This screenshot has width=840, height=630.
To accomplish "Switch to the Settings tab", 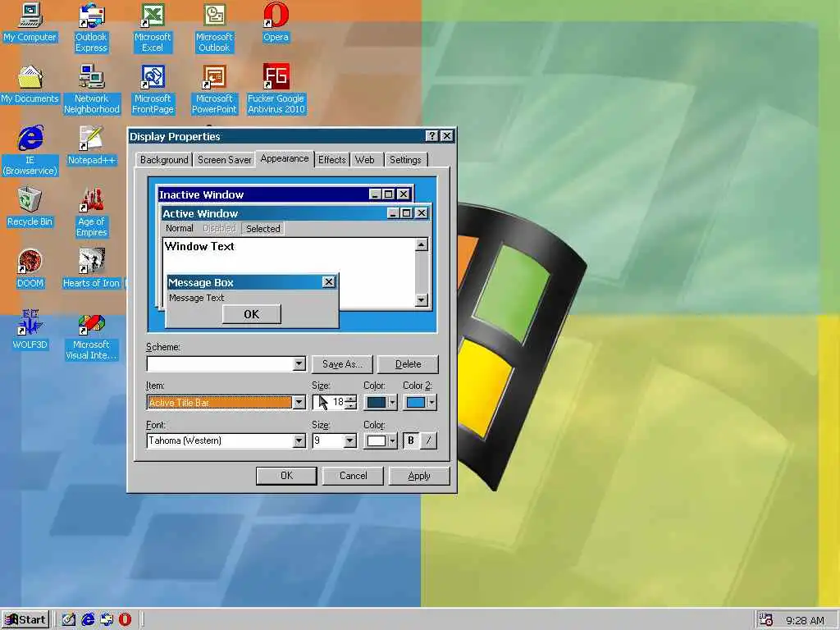I will [x=405, y=160].
